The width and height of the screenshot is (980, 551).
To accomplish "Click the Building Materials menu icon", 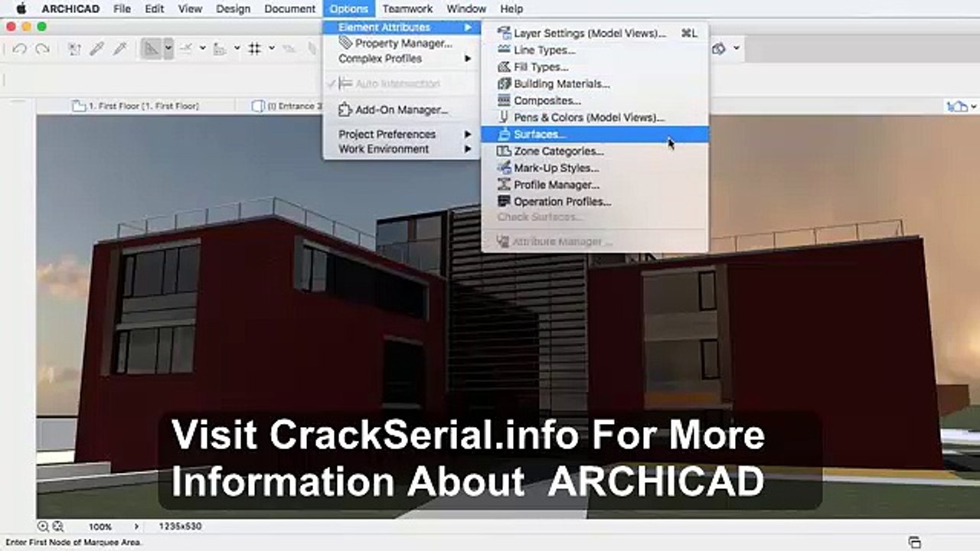I will 504,83.
